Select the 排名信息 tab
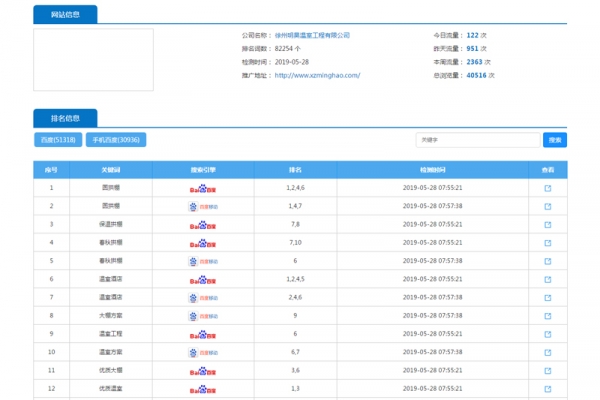 [65, 118]
